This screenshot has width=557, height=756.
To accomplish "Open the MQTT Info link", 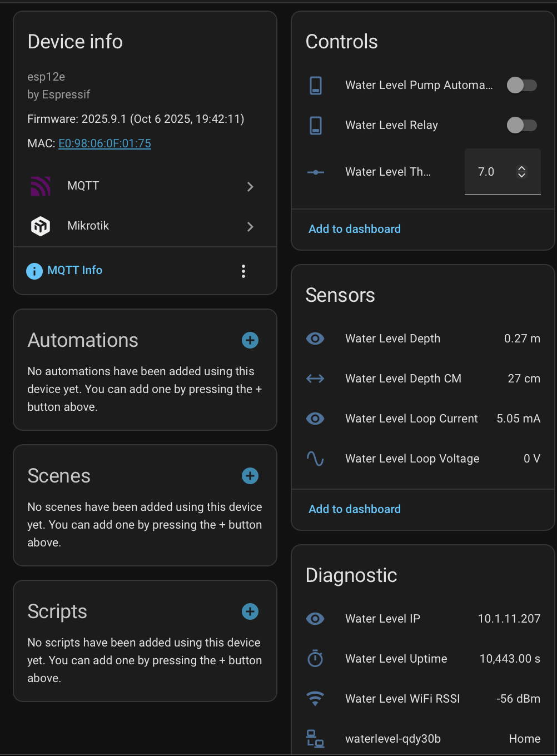I will (74, 270).
